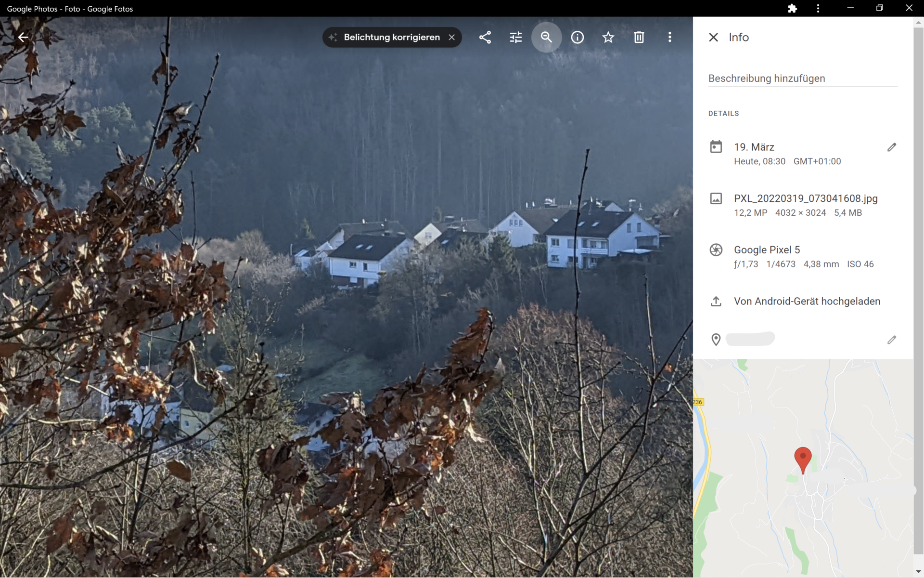
Task: Mark the photo as favorite with star
Action: tap(608, 37)
